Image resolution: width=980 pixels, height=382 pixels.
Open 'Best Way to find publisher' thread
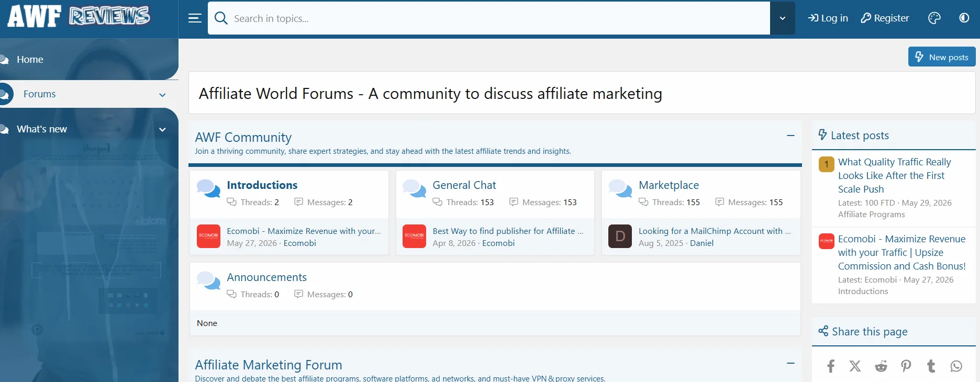click(508, 231)
